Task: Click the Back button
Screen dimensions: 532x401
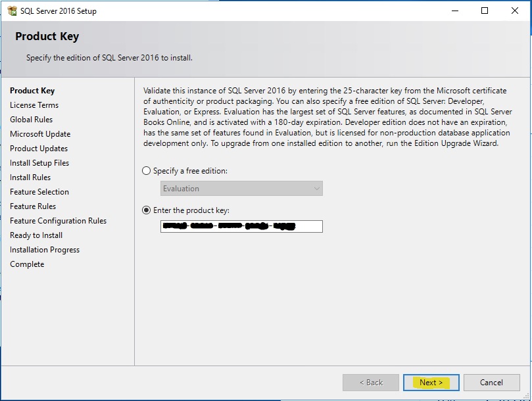Action: [x=370, y=383]
